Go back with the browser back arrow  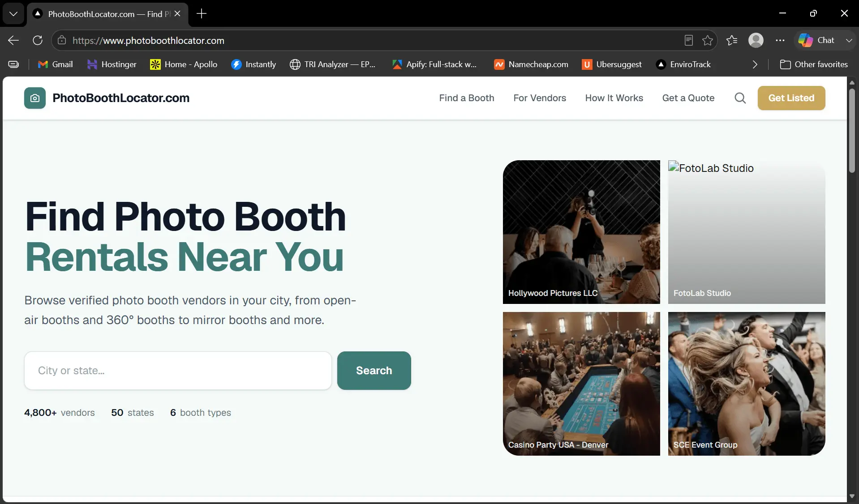coord(13,40)
